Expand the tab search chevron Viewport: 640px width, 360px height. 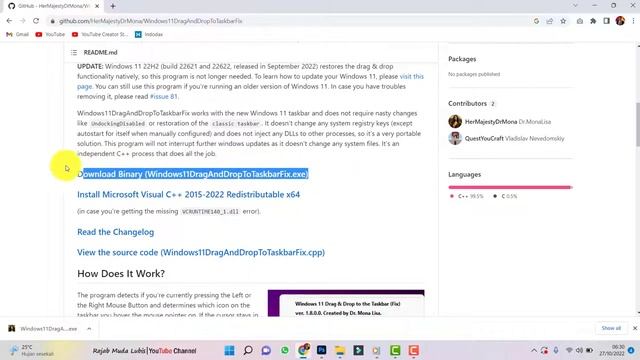coord(575,6)
